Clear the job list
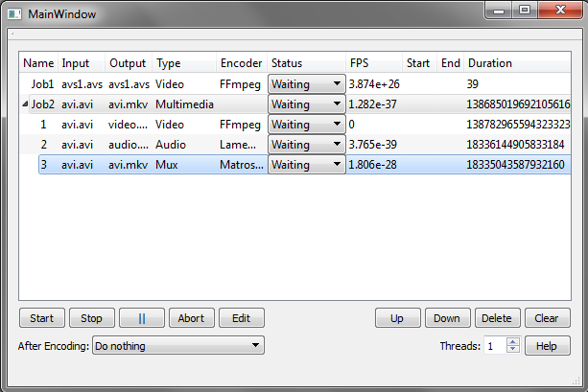This screenshot has width=588, height=392. 547,318
